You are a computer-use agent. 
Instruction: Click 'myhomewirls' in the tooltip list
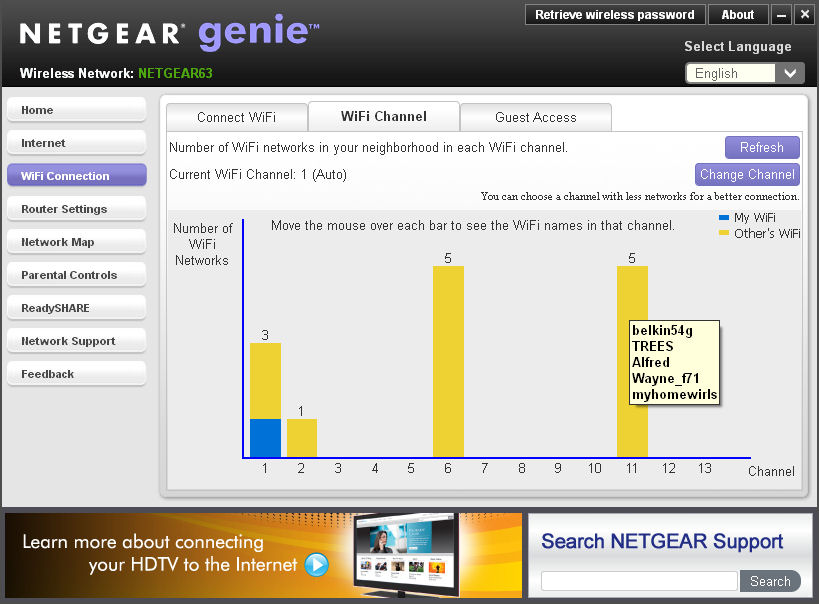[674, 394]
